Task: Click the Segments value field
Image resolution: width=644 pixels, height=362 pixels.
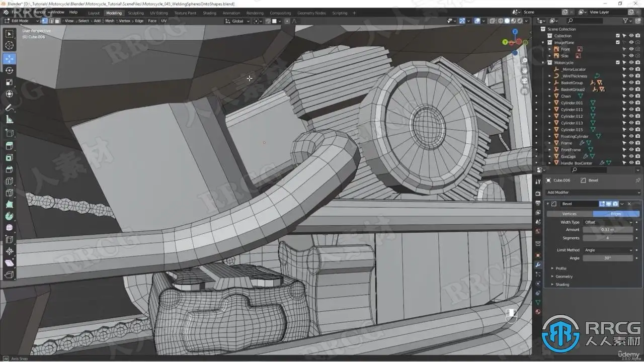Action: (607, 238)
